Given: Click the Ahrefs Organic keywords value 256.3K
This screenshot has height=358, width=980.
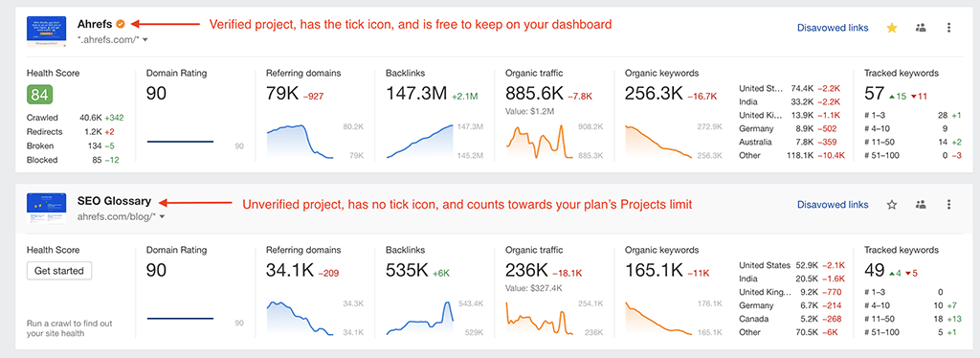Looking at the screenshot, I should pyautogui.click(x=655, y=94).
